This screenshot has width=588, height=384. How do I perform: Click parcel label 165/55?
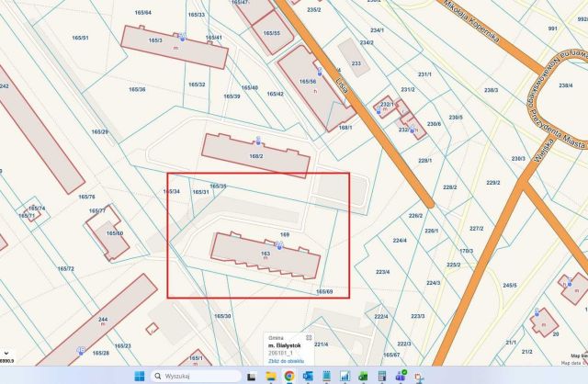(x=272, y=33)
